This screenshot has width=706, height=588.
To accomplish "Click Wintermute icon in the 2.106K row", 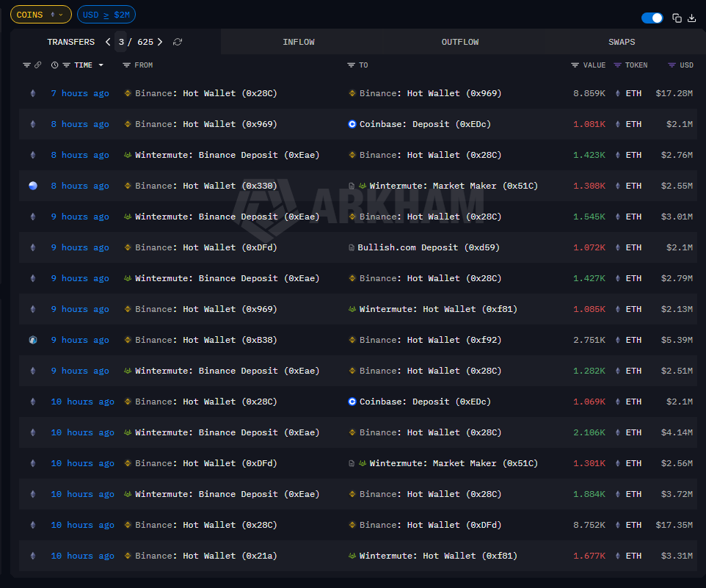I will (128, 432).
